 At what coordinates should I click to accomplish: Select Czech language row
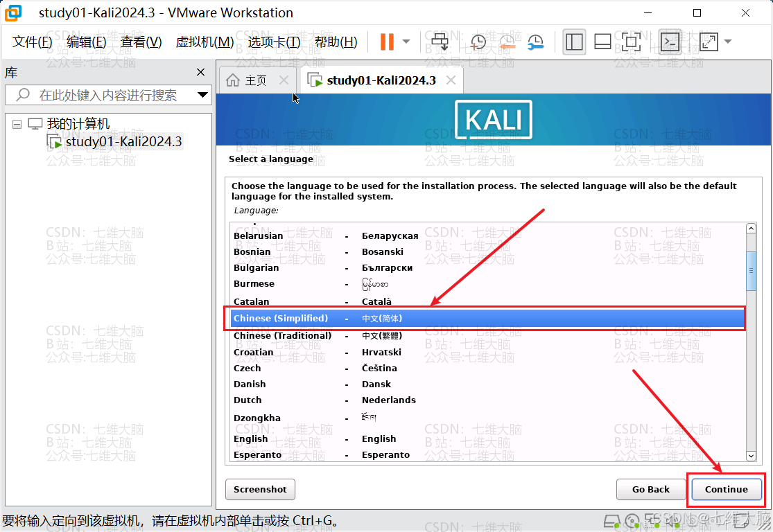click(487, 368)
